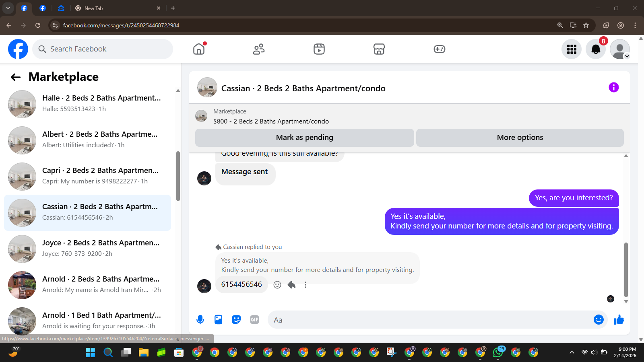Open the Friends icon in top navigation

coord(259,49)
